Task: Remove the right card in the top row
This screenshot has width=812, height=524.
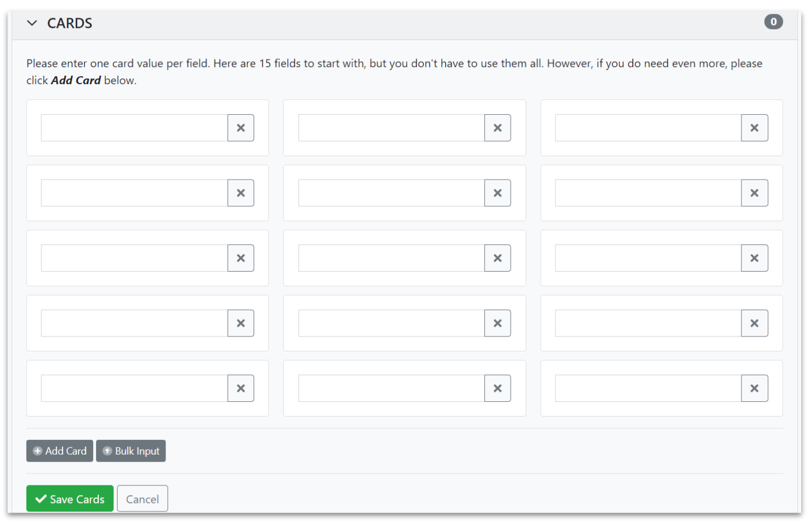Action: pos(754,128)
